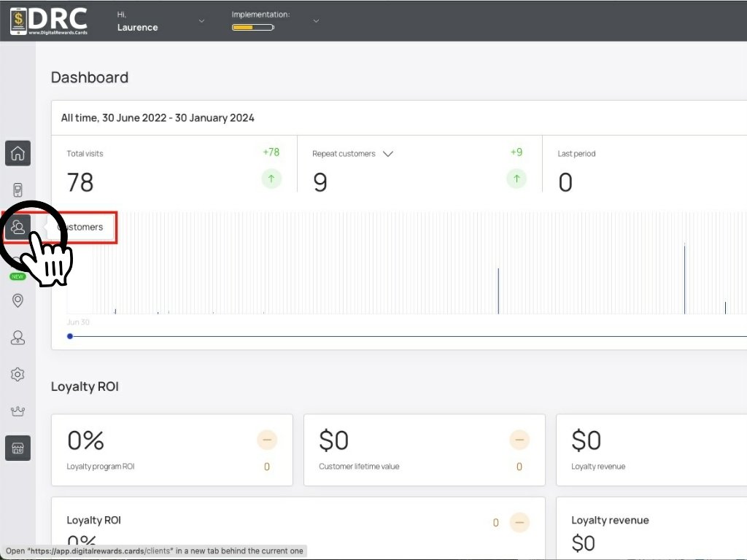This screenshot has height=560, width=747.
Task: Click the blue timeline dot below the chart
Action: 70,336
